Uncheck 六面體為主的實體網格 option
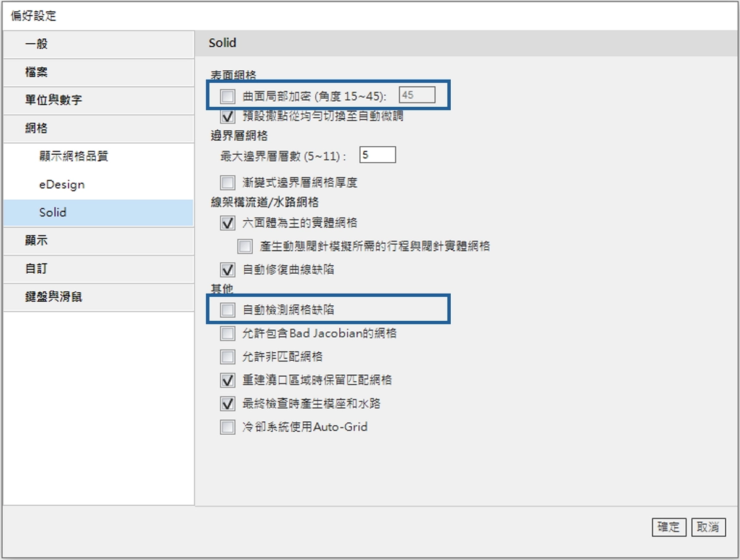Screen dimensions: 740x560 tap(228, 223)
